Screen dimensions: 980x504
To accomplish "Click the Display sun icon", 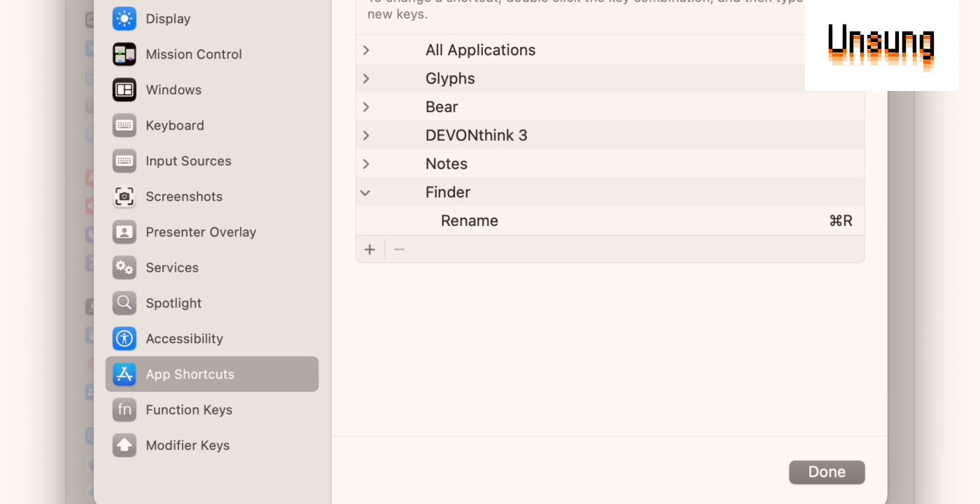I will pos(125,19).
